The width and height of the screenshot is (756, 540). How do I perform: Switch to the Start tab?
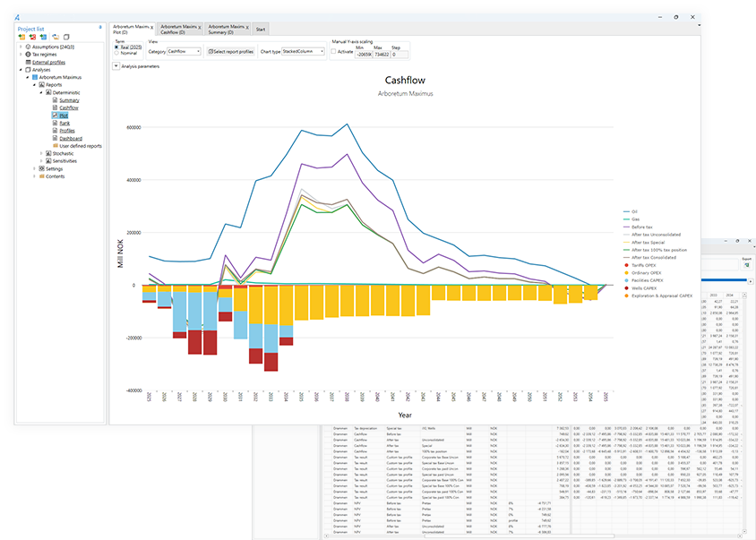point(260,30)
